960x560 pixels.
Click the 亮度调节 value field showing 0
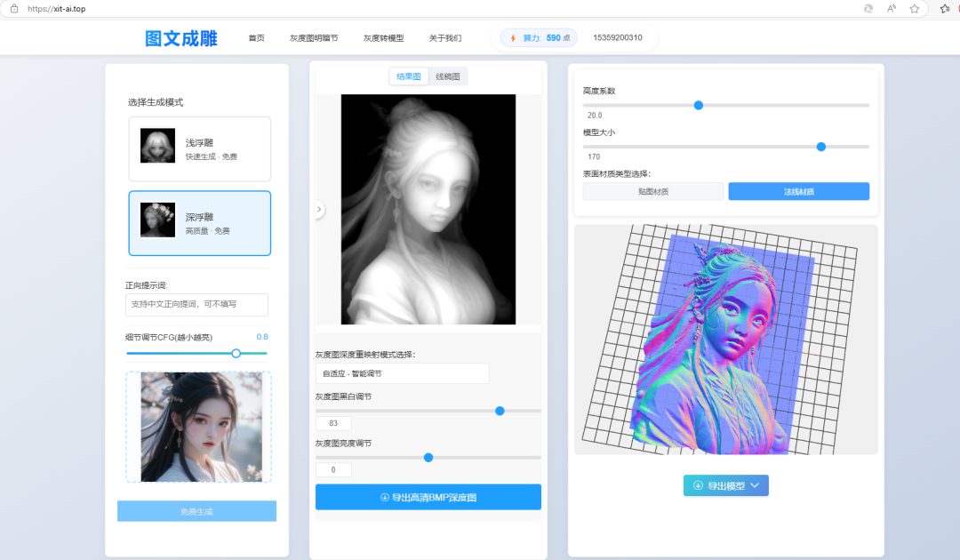(x=333, y=469)
